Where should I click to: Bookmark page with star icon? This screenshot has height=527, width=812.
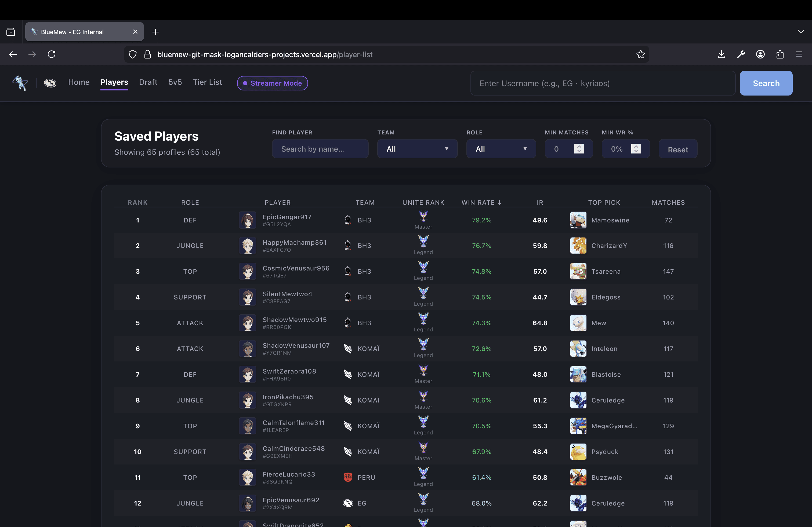pyautogui.click(x=640, y=54)
